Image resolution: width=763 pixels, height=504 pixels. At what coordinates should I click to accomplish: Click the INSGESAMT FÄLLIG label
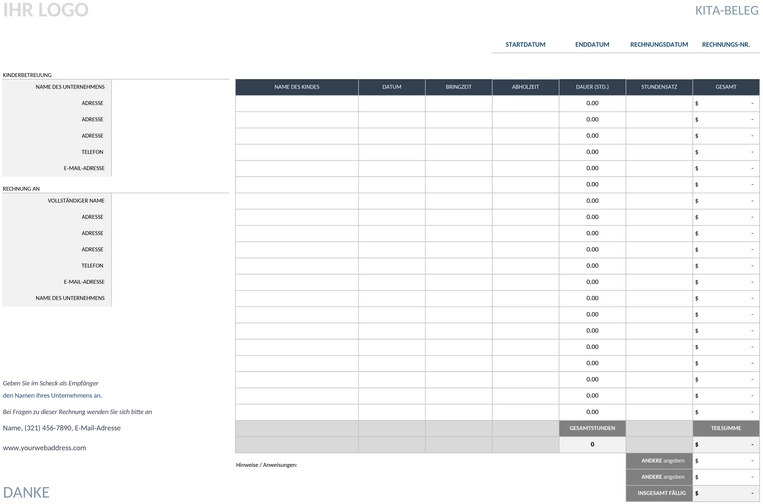pos(659,493)
